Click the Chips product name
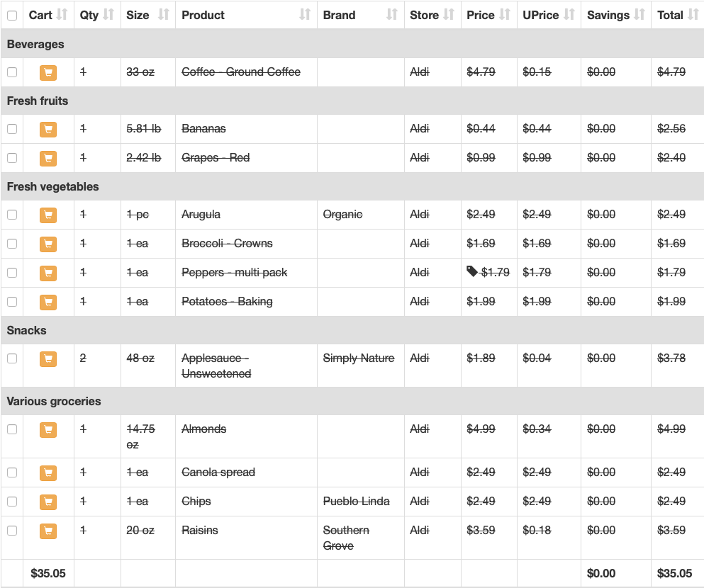The height and width of the screenshot is (588, 704). coord(196,501)
